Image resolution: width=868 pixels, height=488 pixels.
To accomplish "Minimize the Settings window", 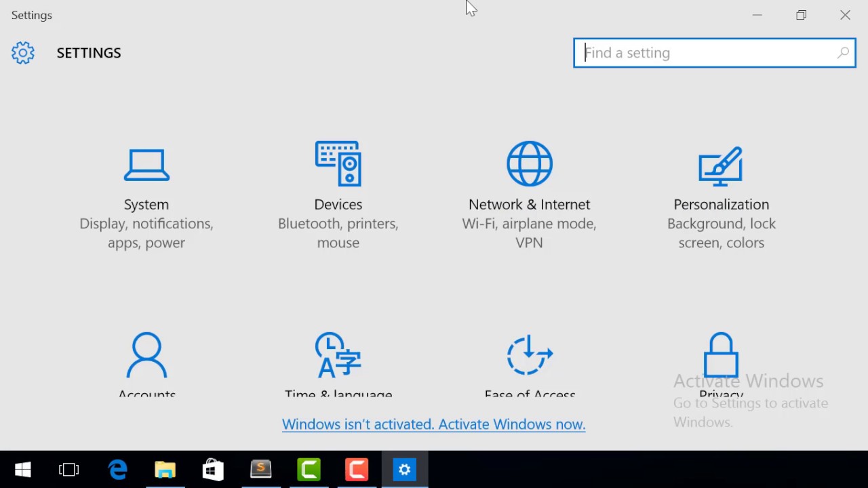I will [757, 15].
